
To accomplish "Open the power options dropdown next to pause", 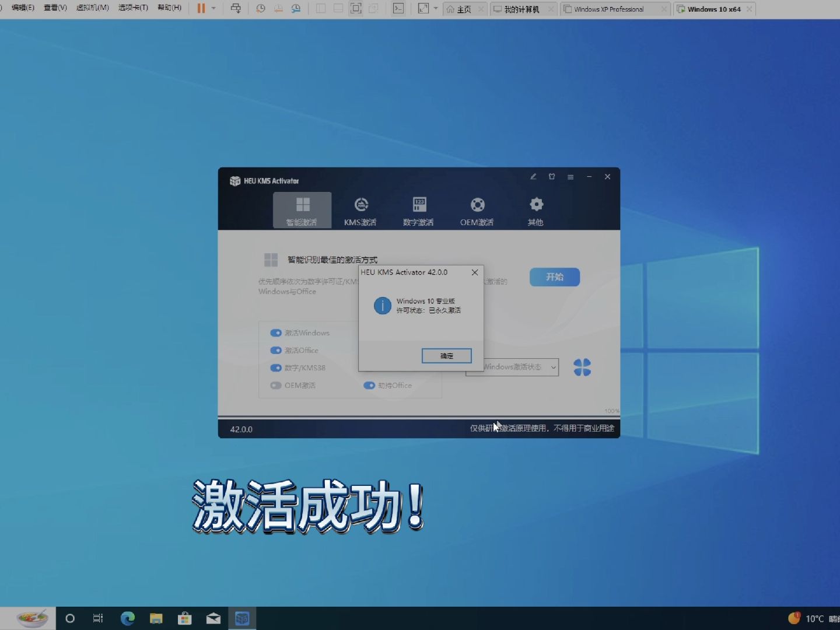I will (x=213, y=8).
